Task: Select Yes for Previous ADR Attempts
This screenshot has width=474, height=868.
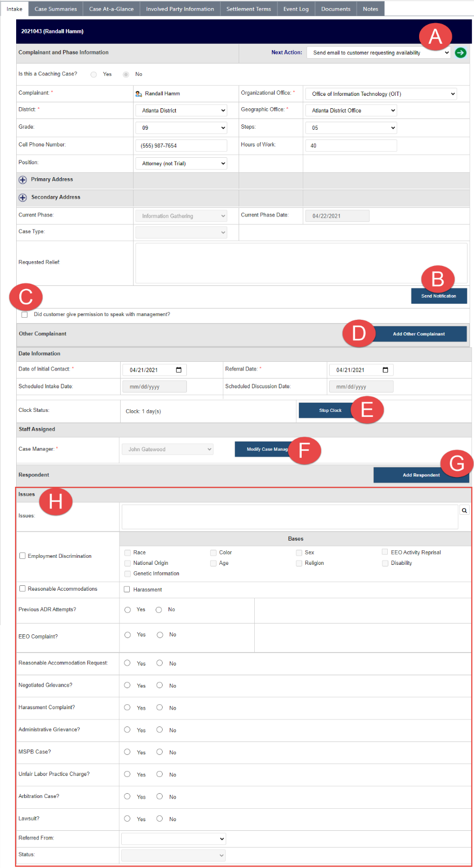Action: pyautogui.click(x=128, y=610)
